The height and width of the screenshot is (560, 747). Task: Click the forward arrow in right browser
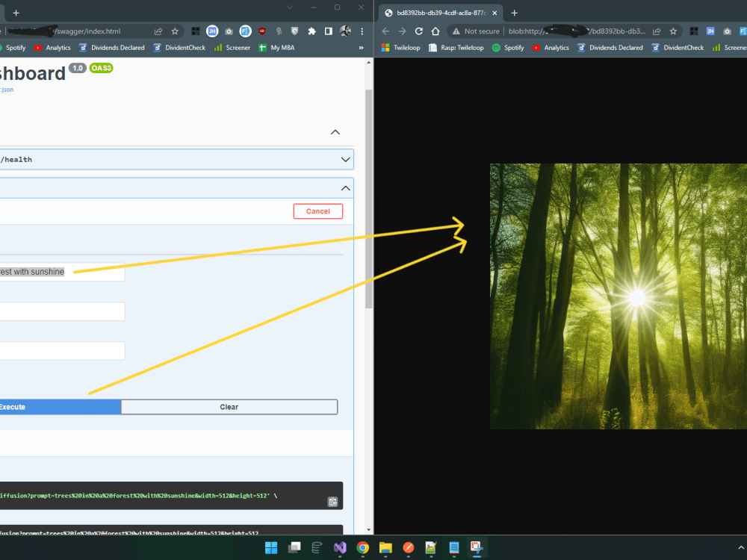click(x=402, y=31)
